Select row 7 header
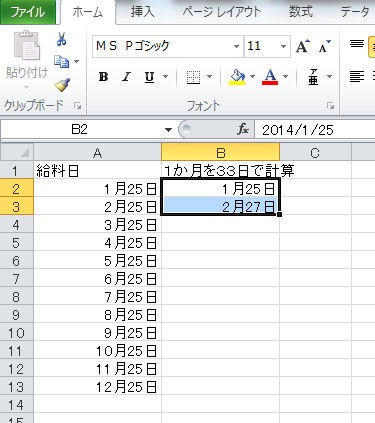The height and width of the screenshot is (423, 375). click(17, 279)
